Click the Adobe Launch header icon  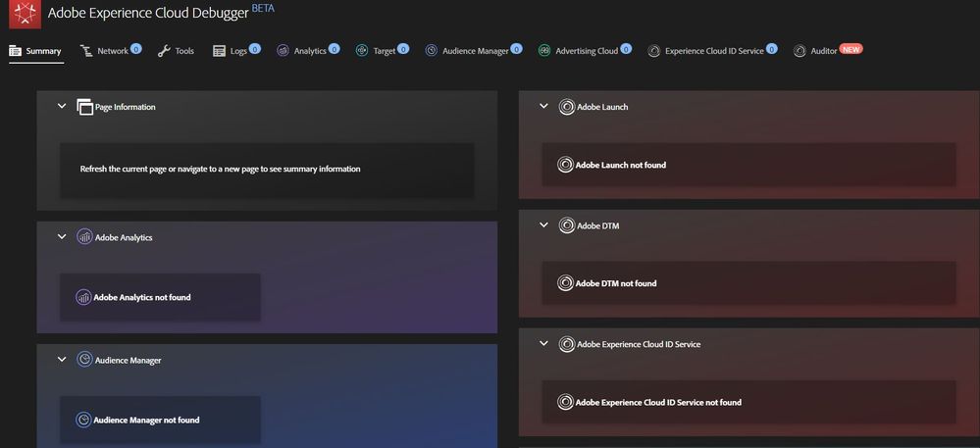(x=567, y=107)
